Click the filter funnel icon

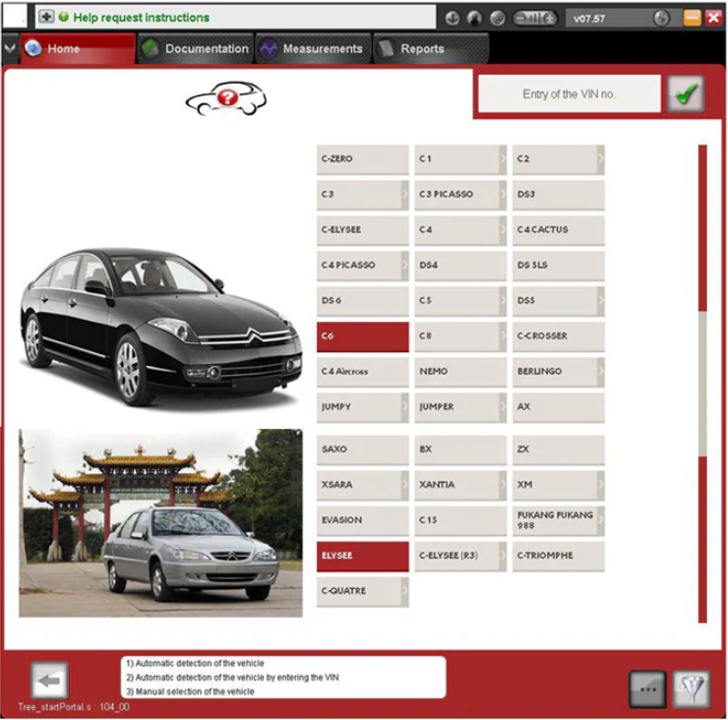point(692,689)
